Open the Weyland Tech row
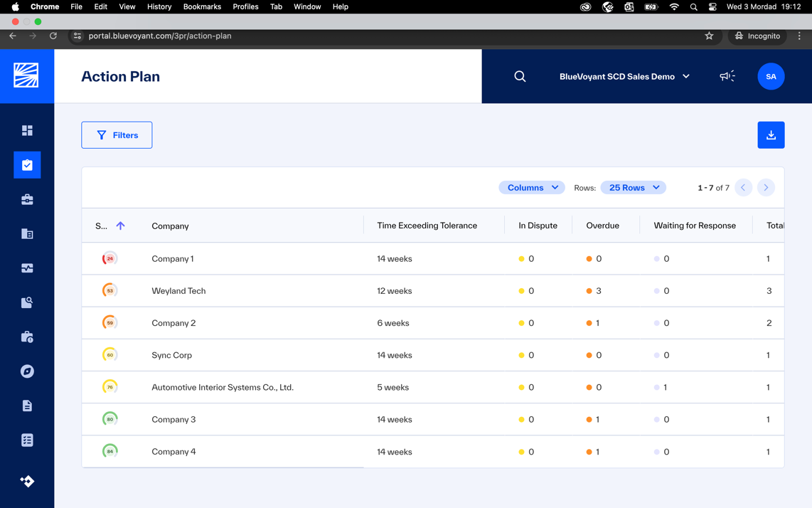The height and width of the screenshot is (508, 812). coord(432,291)
